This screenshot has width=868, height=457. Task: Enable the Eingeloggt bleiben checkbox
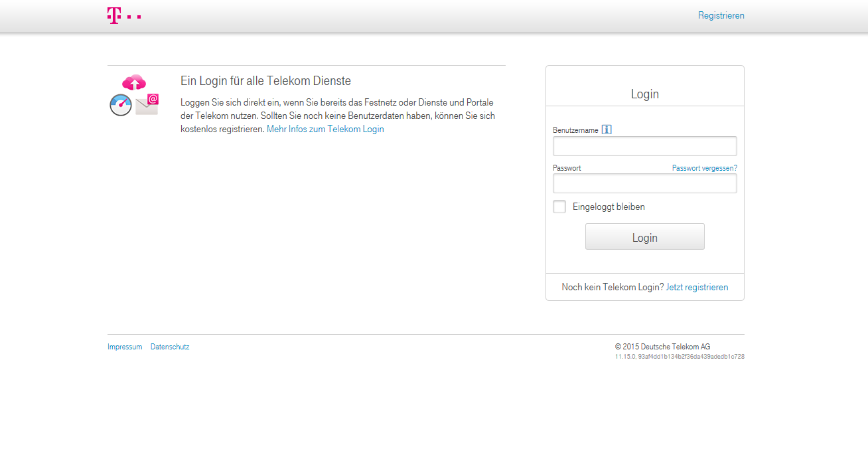[559, 207]
